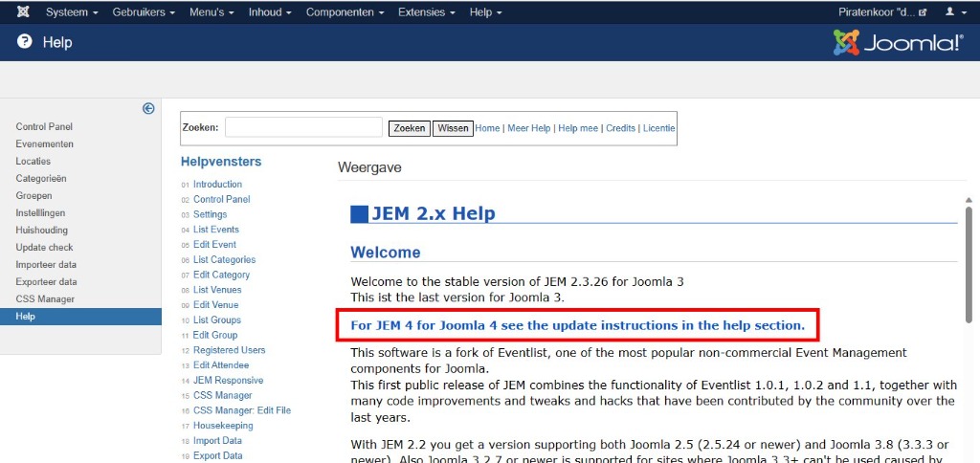Open the Piratenkoor site preview link
The height and width of the screenshot is (463, 980).
[881, 11]
